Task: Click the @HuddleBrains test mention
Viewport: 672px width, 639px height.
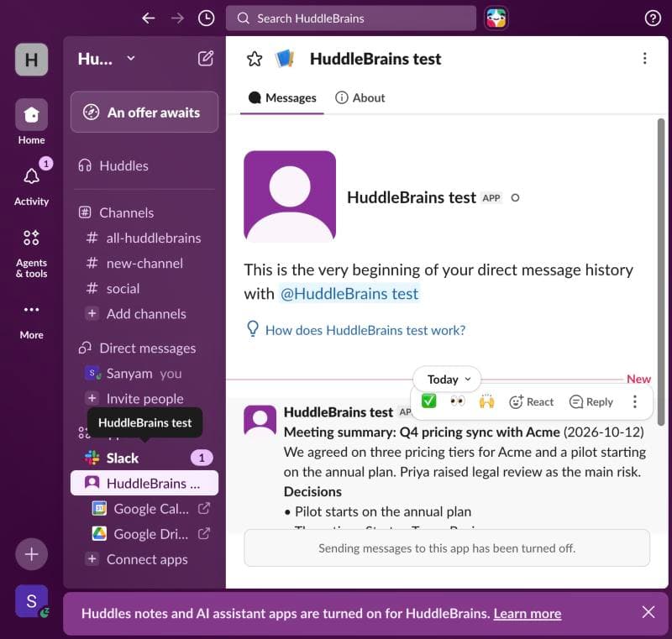Action: [x=349, y=294]
